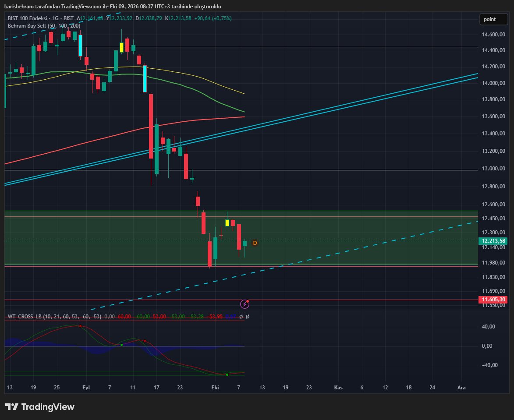The width and height of the screenshot is (514, 420).
Task: Click the 14.600,00 price axis label
Action: tap(493, 35)
